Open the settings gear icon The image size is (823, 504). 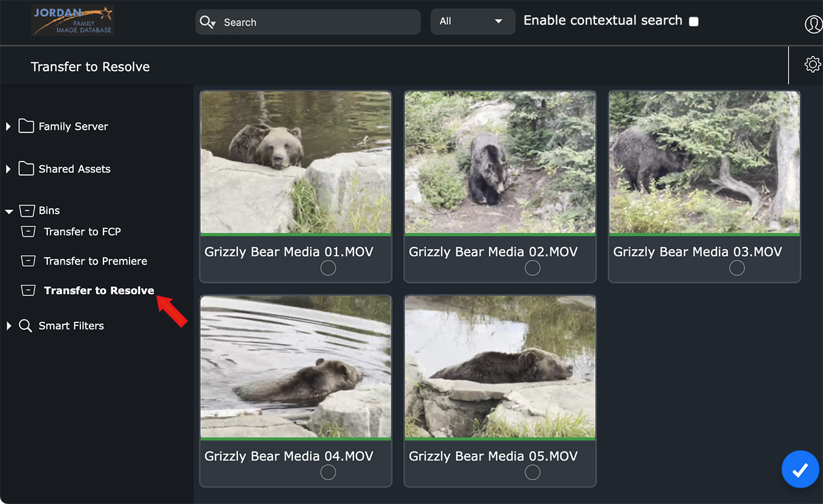coord(812,64)
